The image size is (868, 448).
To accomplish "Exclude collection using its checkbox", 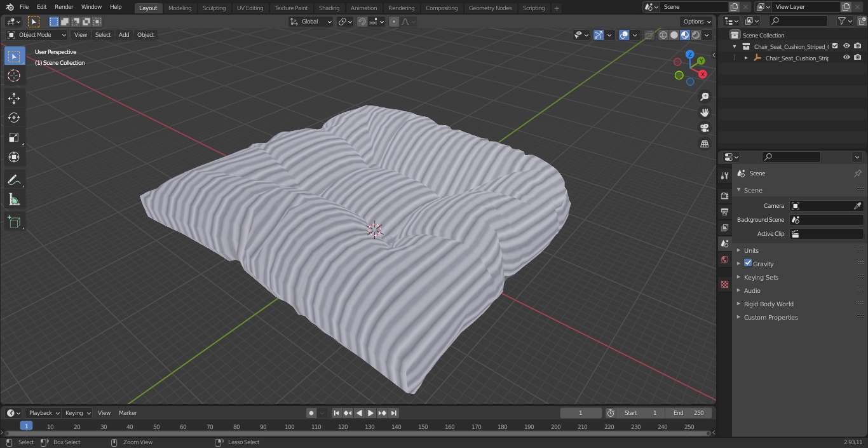I will (x=835, y=46).
